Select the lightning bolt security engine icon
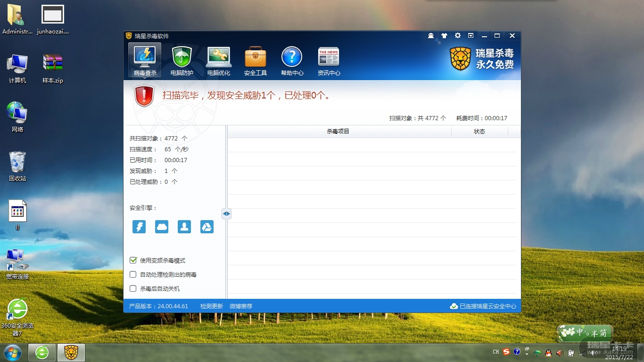Screen dimensions: 644x362 139,227
